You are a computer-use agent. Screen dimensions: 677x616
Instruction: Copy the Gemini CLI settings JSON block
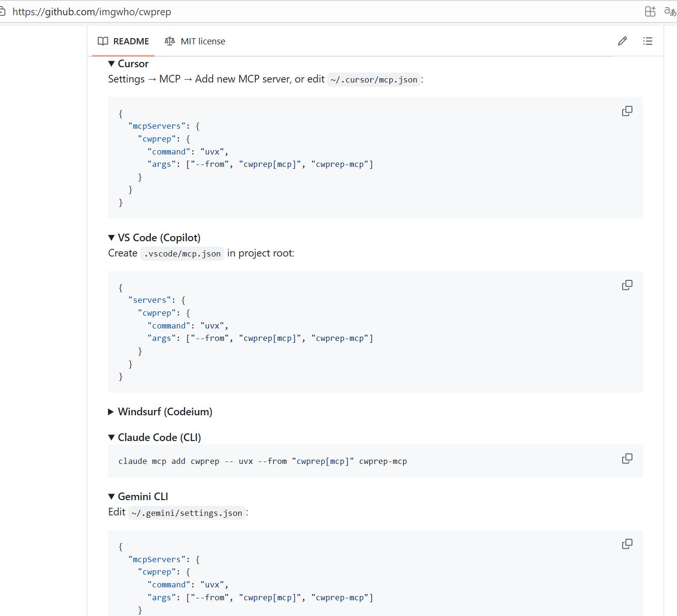coord(627,544)
